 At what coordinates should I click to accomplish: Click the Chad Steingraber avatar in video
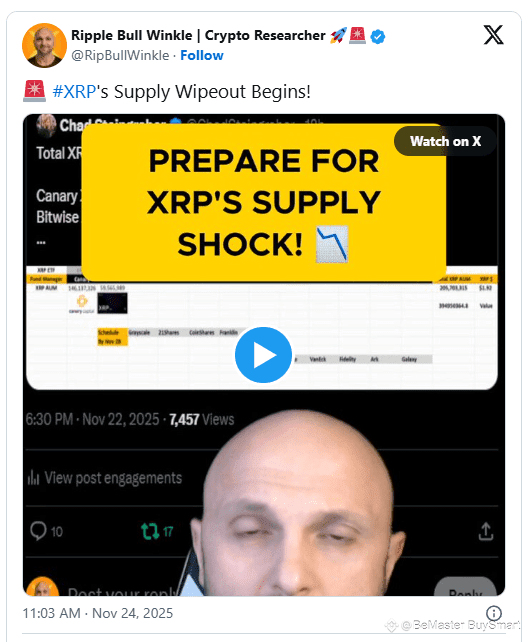coord(46,125)
